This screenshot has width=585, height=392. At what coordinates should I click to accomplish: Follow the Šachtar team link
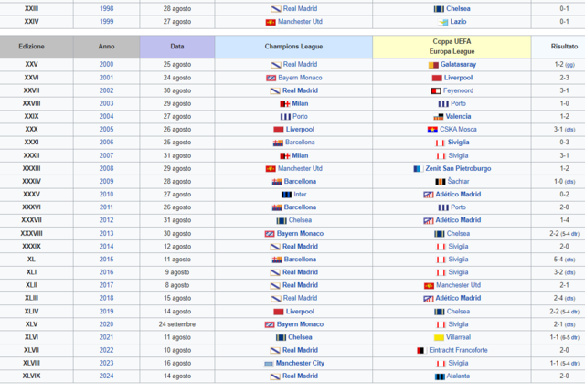458,181
